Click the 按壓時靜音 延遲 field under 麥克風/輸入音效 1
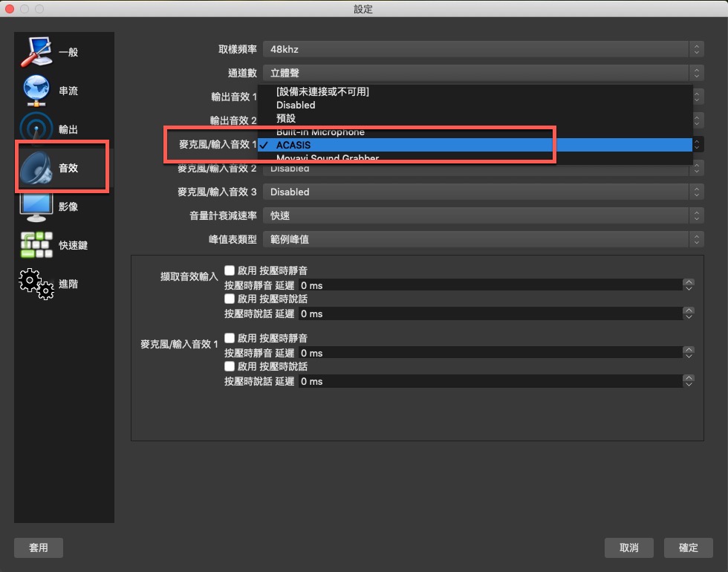The height and width of the screenshot is (572, 728). pyautogui.click(x=490, y=353)
